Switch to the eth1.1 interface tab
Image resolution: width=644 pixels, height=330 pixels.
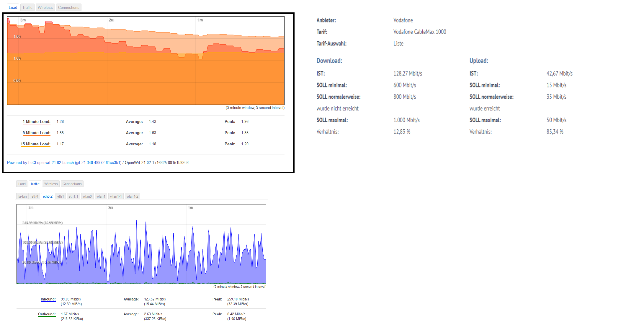pos(73,196)
